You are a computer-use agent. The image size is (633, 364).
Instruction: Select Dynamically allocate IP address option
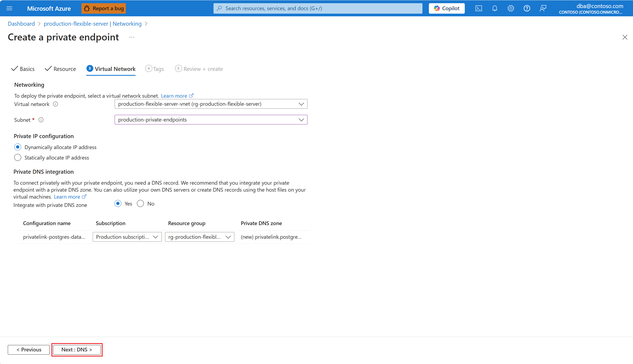(x=18, y=147)
